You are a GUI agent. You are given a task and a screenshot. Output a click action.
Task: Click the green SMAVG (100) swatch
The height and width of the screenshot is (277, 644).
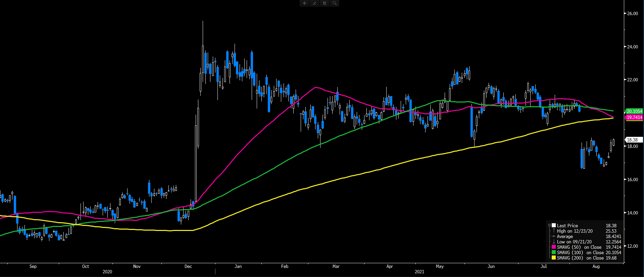(554, 252)
